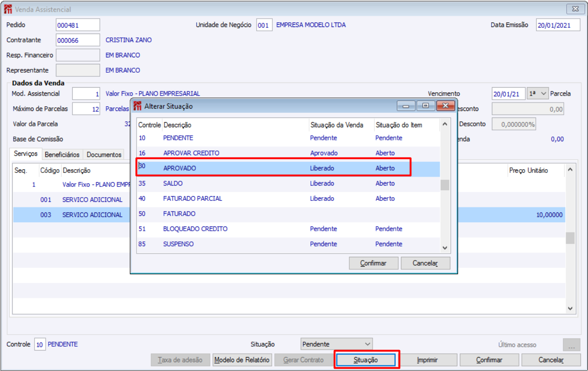Select the BLOQUEADO CREDITO row
This screenshot has width=588, height=371.
coord(288,229)
